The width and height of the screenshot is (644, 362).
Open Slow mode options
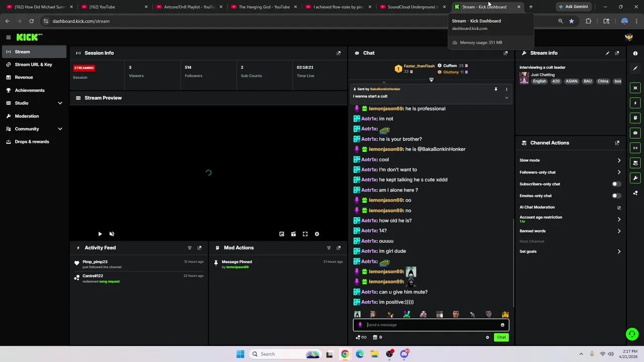coord(570,160)
